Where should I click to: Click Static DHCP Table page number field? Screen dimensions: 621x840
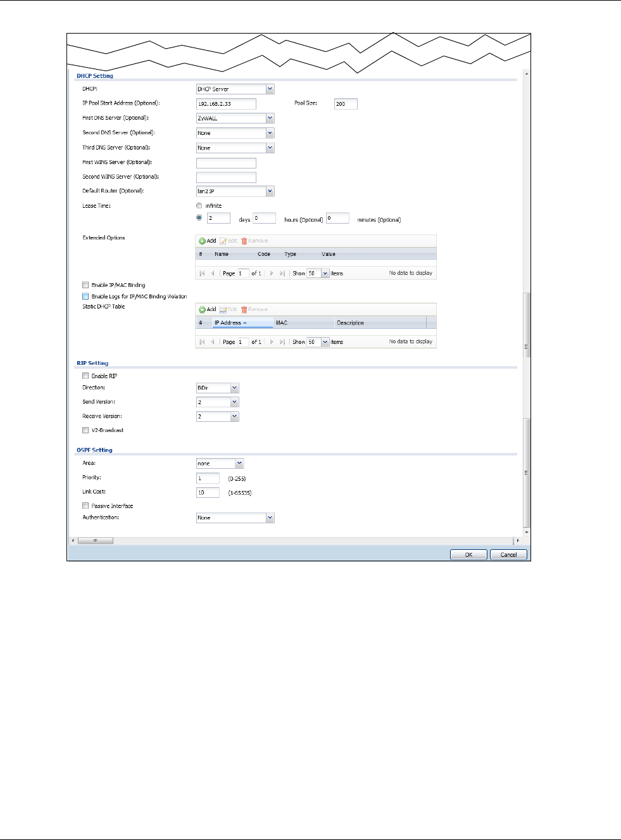pos(243,341)
